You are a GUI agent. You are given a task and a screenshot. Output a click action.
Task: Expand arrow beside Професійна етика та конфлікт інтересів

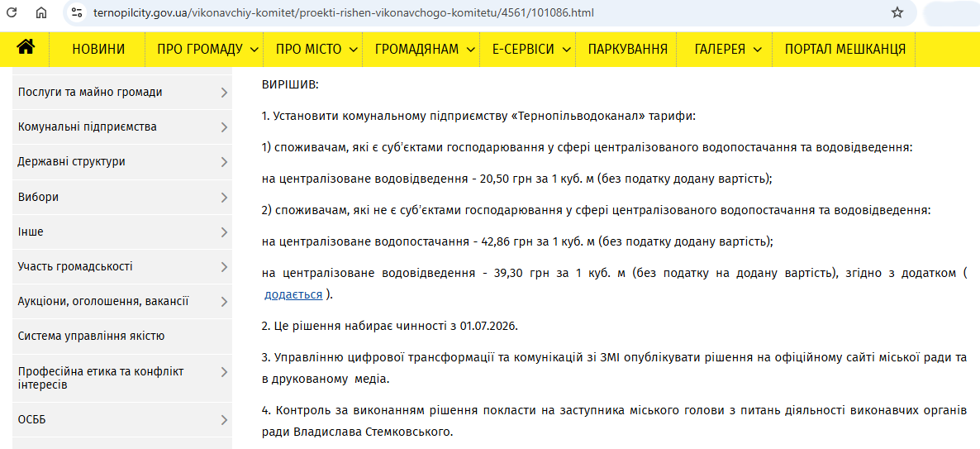pos(225,372)
